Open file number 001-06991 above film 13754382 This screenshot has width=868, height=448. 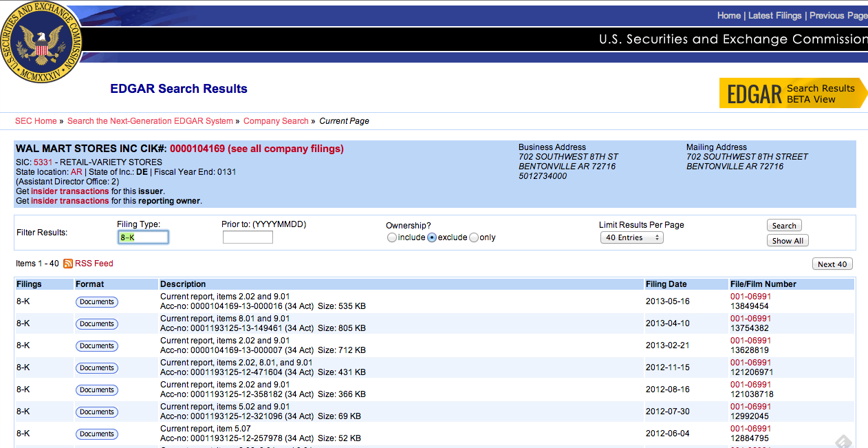[750, 319]
